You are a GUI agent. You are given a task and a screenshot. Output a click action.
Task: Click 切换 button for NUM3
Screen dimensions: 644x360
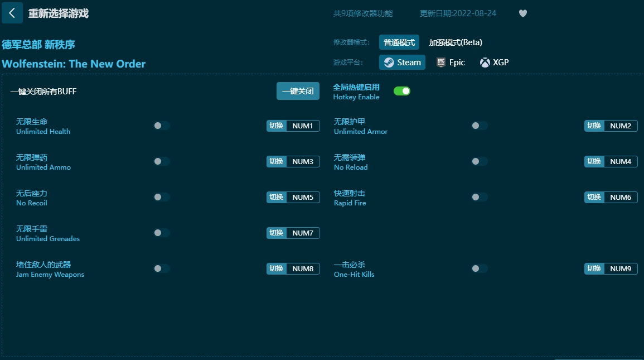(277, 161)
